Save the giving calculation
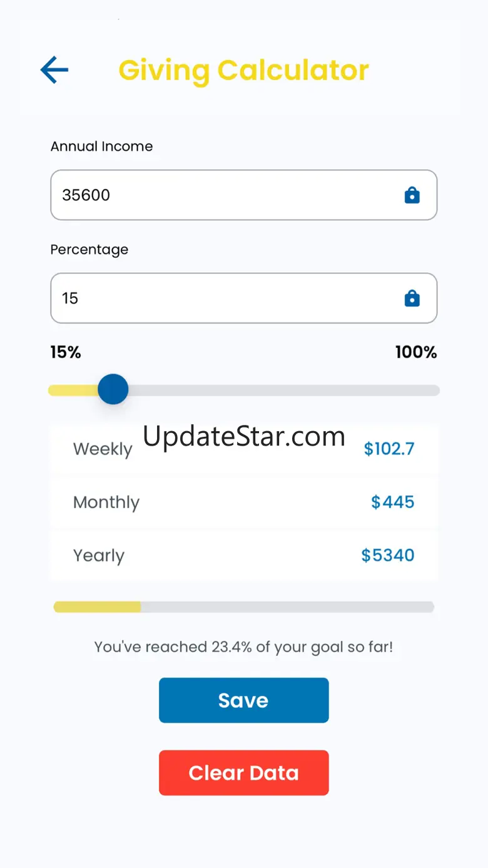Image resolution: width=488 pixels, height=868 pixels. coord(243,700)
